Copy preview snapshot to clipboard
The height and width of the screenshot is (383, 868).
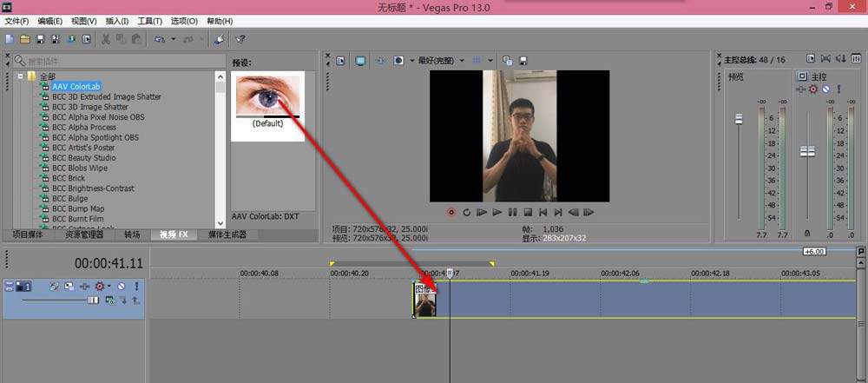tap(507, 61)
